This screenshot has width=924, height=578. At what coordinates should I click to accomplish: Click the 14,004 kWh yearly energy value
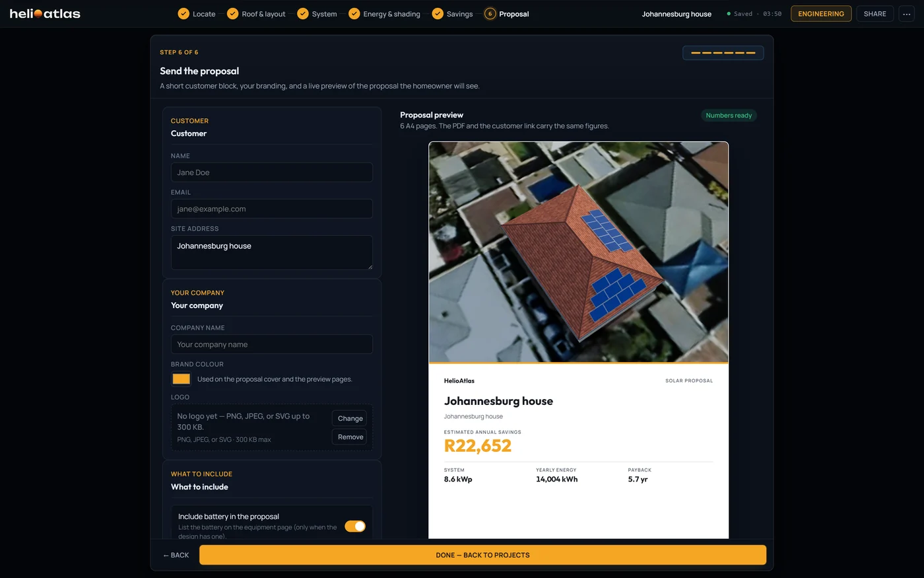(x=556, y=479)
